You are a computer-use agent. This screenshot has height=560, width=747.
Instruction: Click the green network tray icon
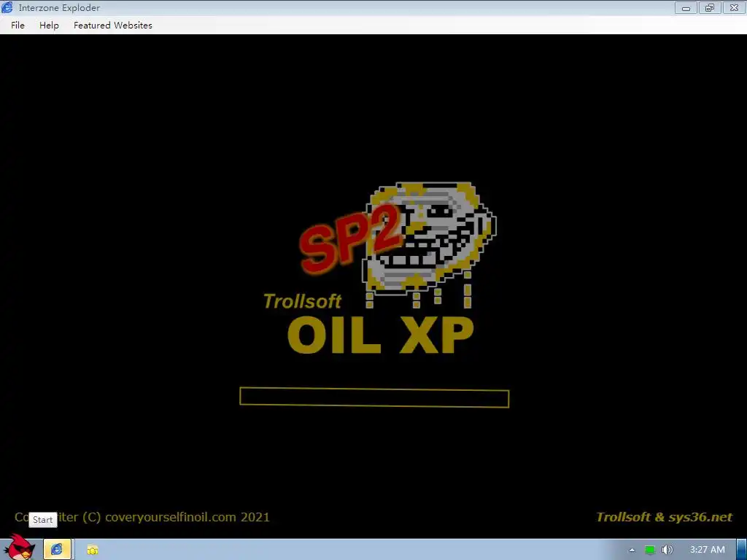(x=650, y=550)
